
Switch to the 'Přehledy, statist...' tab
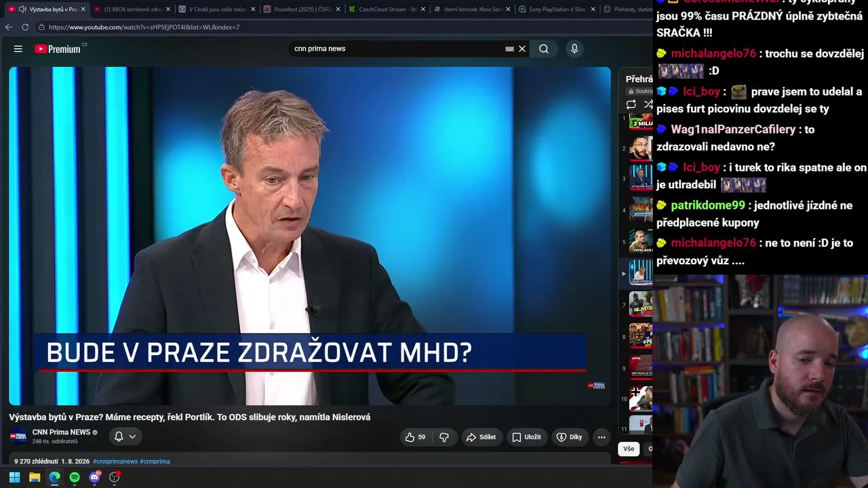pos(627,9)
